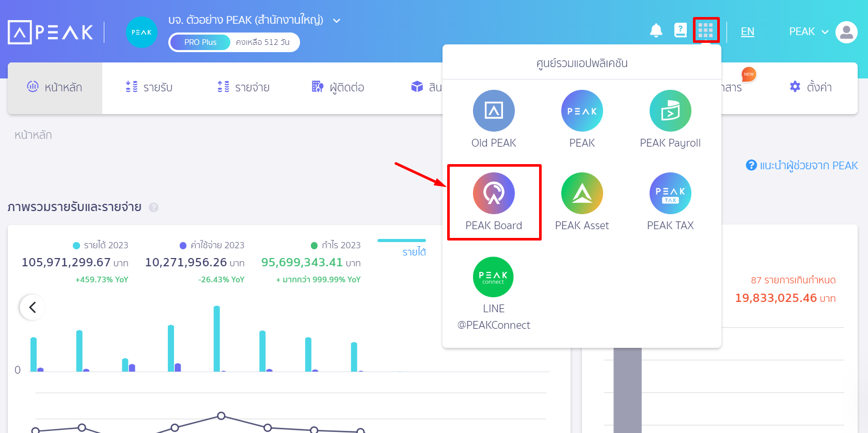Click the previous chart arrow button

33,308
